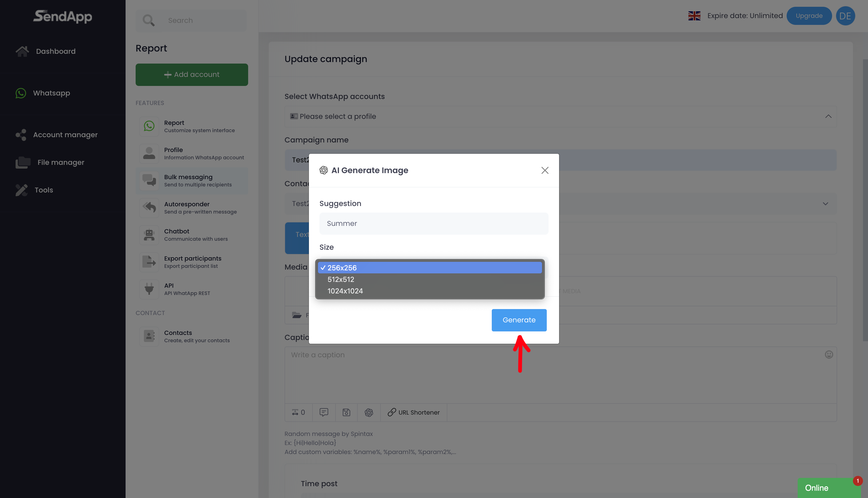Expand the WhatsApp profile selector

(560, 117)
